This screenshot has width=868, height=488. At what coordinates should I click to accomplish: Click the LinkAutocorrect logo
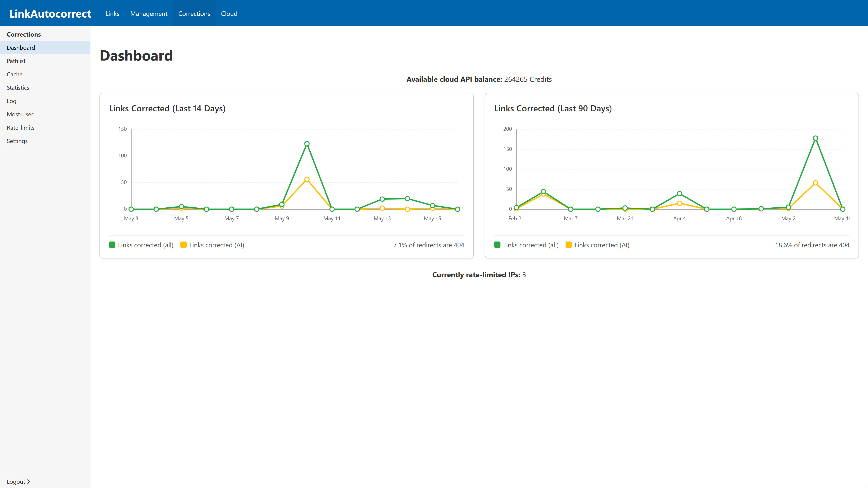tap(50, 14)
